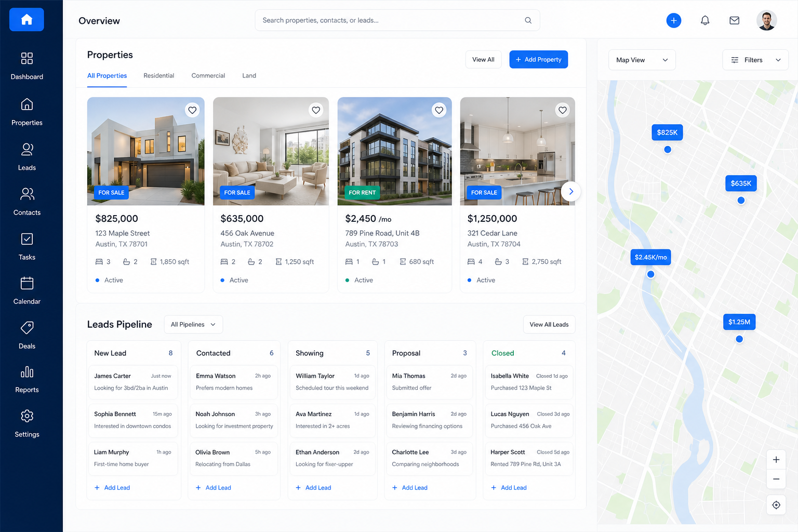Open the notifications bell
The image size is (798, 532).
[x=705, y=20]
